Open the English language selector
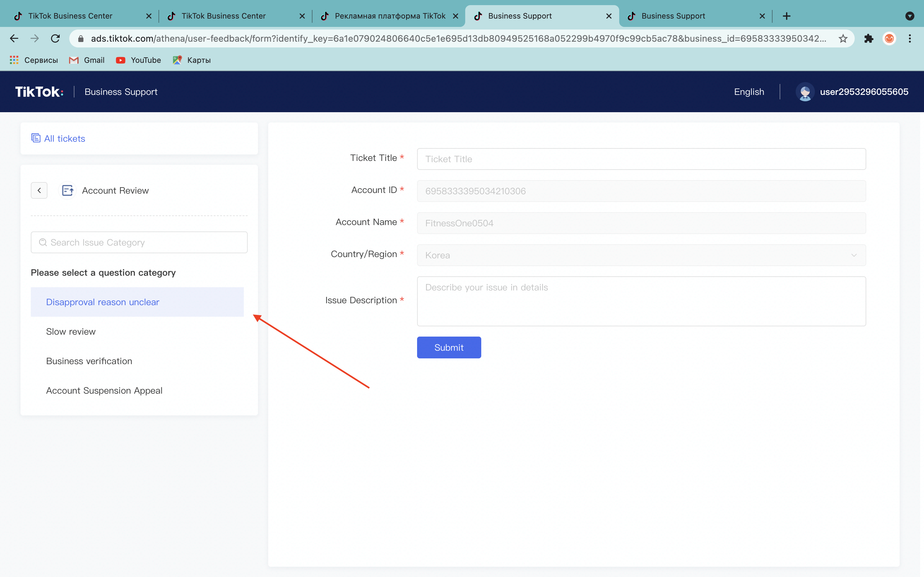 point(749,92)
